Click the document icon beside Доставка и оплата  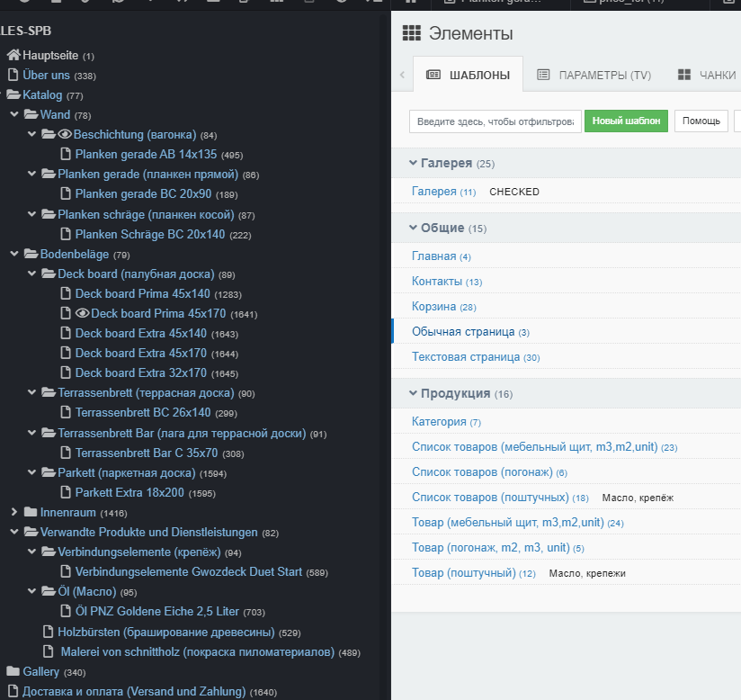click(13, 691)
